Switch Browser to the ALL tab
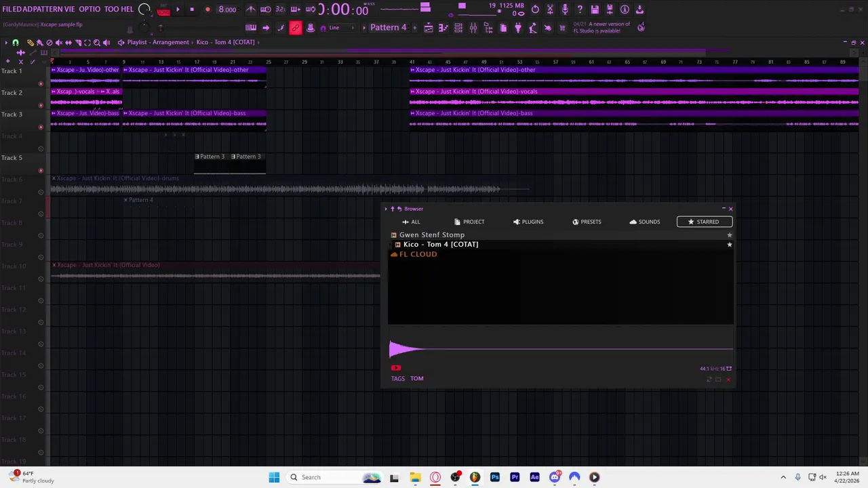Viewport: 868px width, 488px height. pos(411,222)
